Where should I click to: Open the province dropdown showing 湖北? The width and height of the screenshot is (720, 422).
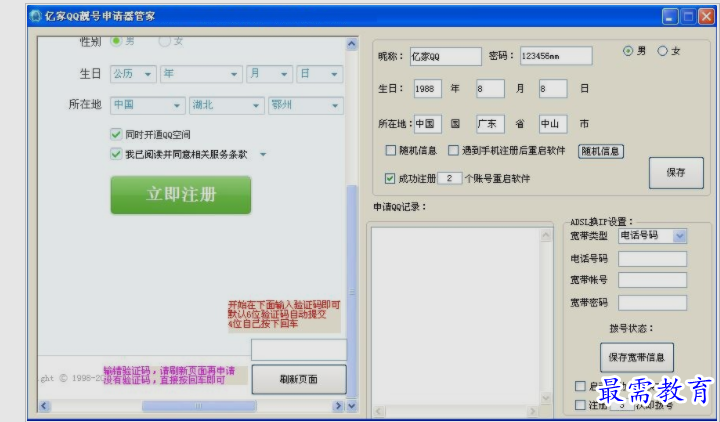pos(226,105)
